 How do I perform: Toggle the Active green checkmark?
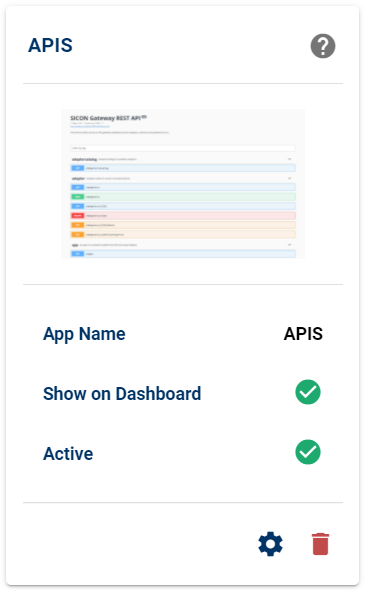point(308,452)
